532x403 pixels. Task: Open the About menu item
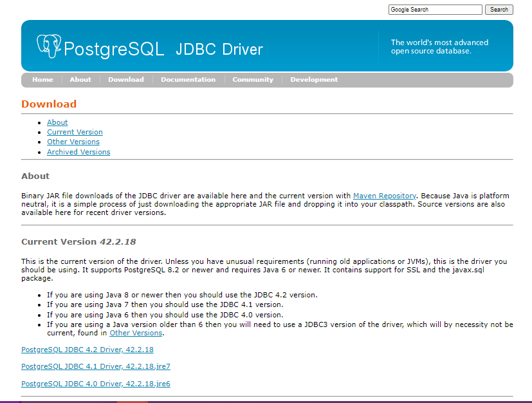tap(80, 79)
